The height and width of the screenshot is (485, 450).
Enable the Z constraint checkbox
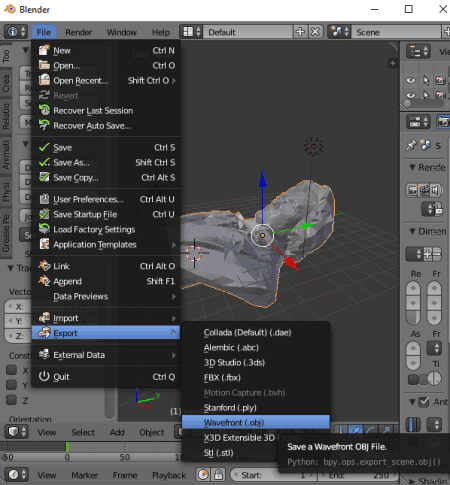12,399
